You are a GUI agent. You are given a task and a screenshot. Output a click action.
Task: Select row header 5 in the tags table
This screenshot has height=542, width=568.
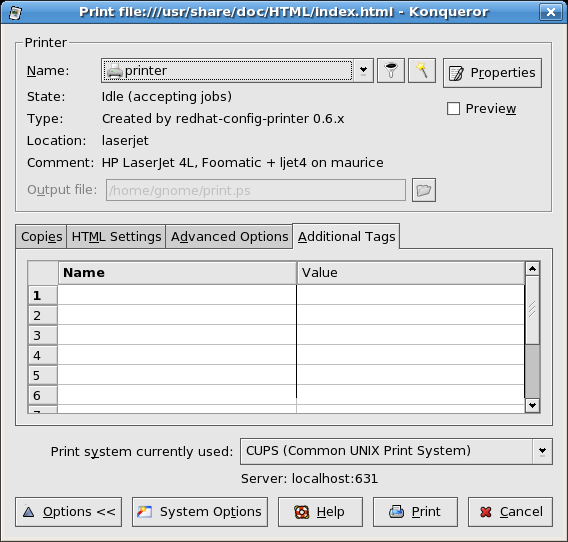pyautogui.click(x=43, y=375)
